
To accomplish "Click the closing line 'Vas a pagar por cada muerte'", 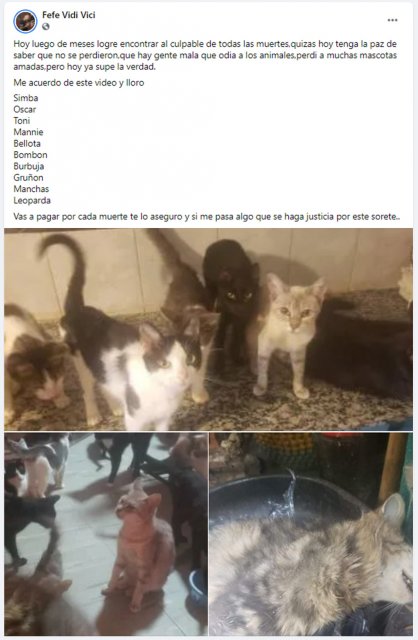I will coord(207,217).
